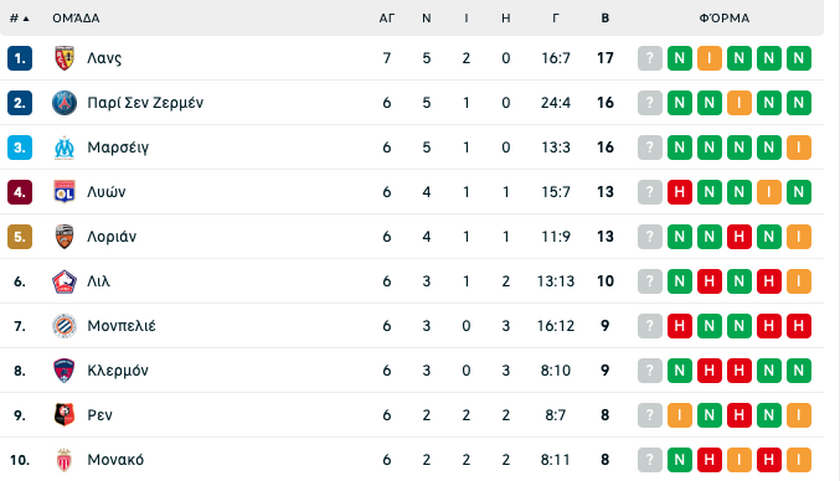This screenshot has width=840, height=481.
Task: Click the Λοριάν team badge icon
Action: (x=64, y=236)
